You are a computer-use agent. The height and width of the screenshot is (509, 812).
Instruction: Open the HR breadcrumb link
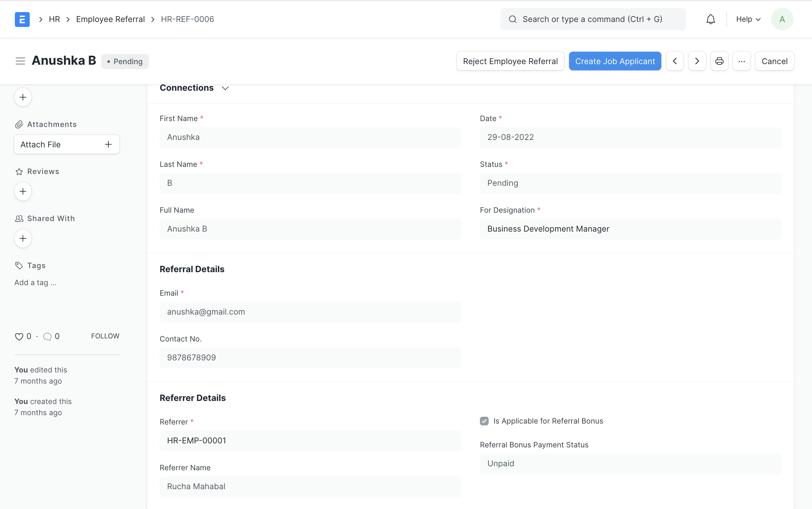tap(54, 19)
